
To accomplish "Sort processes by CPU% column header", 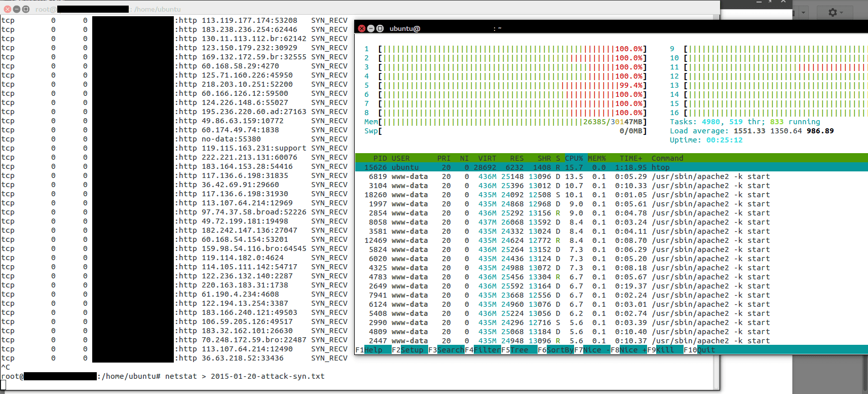I will (574, 158).
